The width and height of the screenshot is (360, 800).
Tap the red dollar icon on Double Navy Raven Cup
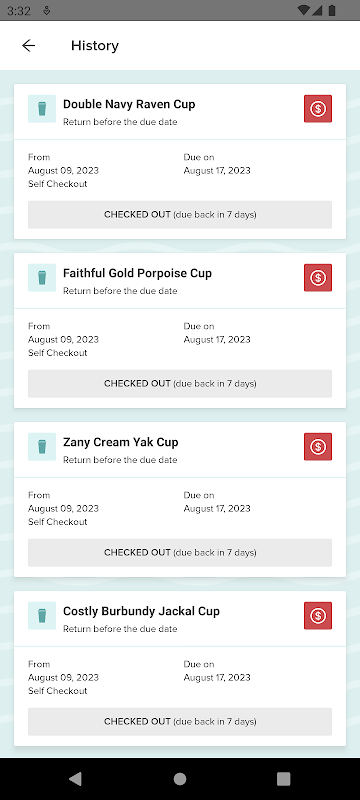(x=318, y=109)
